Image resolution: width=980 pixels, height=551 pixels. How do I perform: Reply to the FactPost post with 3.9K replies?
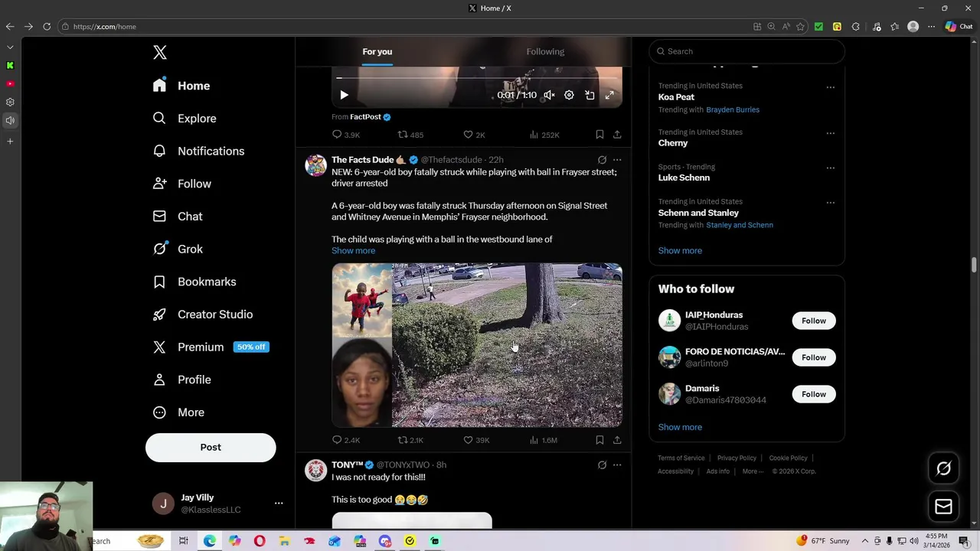(x=346, y=135)
